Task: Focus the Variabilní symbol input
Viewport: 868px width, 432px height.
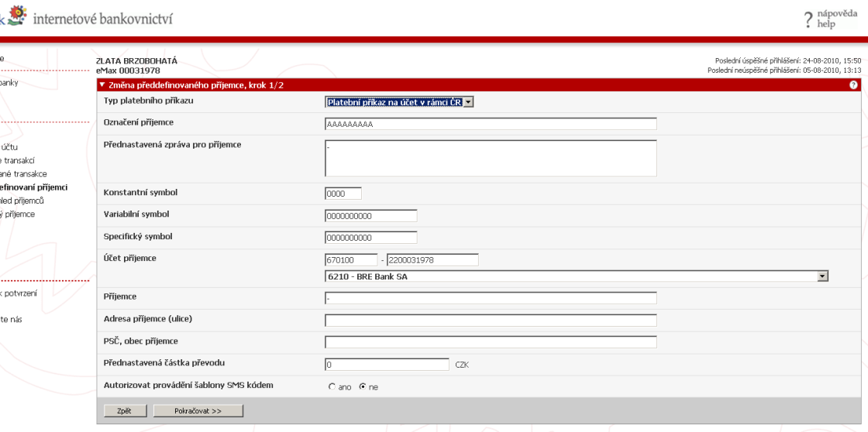Action: click(371, 215)
